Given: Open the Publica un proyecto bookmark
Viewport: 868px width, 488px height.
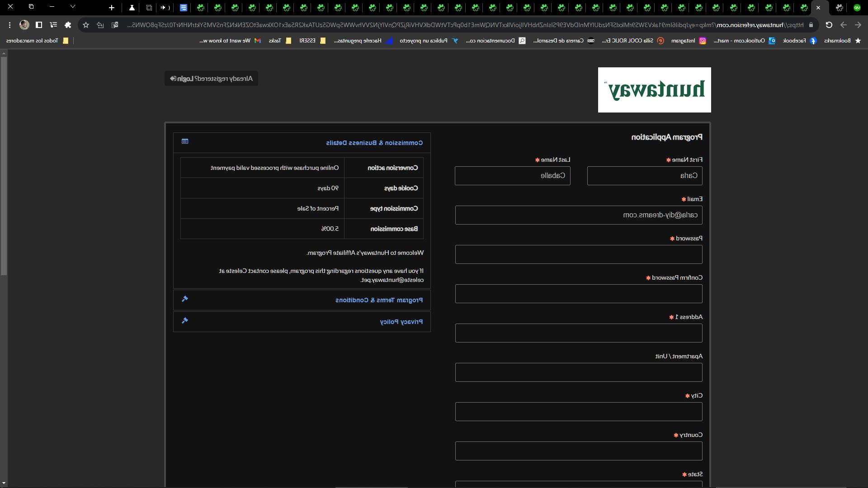Looking at the screenshot, I should [x=429, y=41].
